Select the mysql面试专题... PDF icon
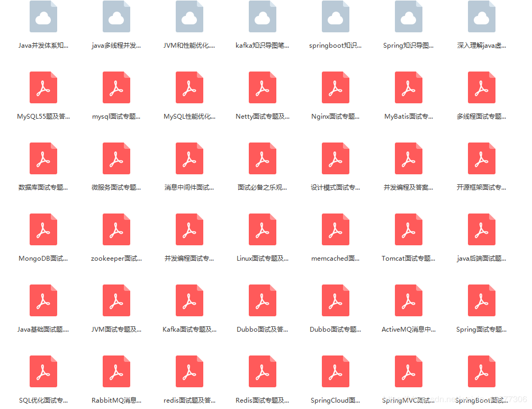Image resolution: width=532 pixels, height=409 pixels. pos(116,87)
